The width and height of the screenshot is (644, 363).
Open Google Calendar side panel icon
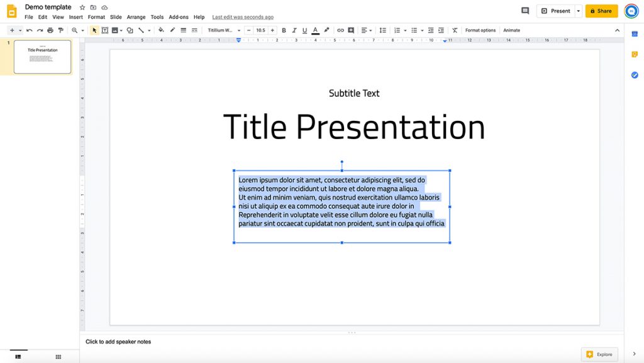(635, 34)
